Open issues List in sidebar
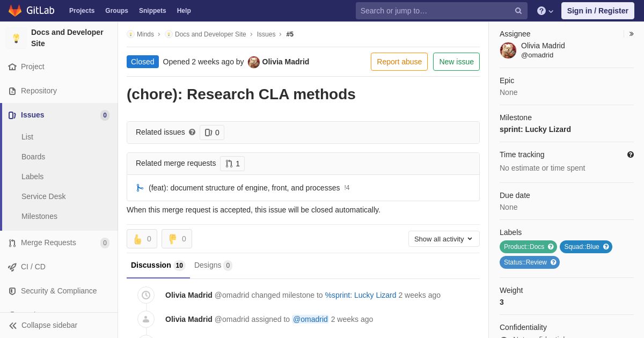644x338 pixels. pyautogui.click(x=27, y=137)
